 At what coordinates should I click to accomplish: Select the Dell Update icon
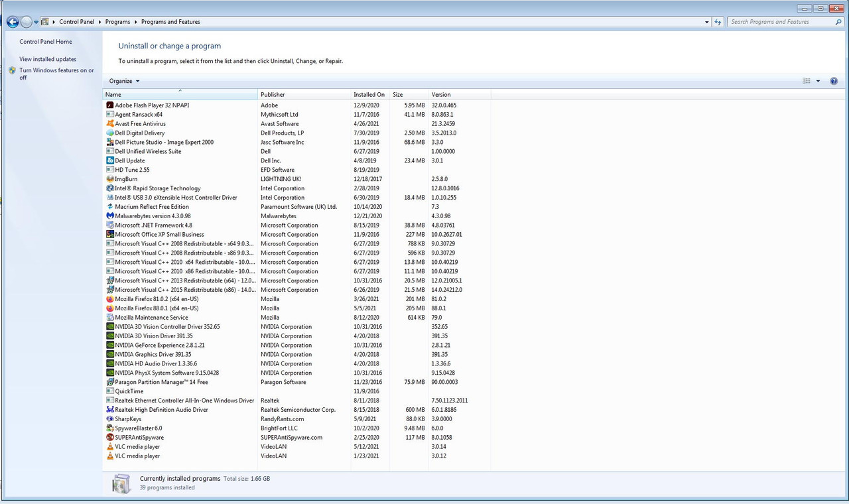pos(110,160)
